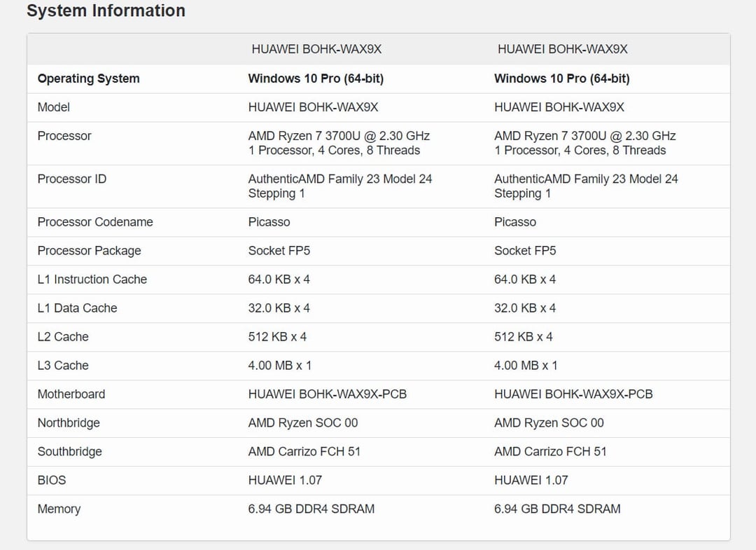Image resolution: width=756 pixels, height=550 pixels.
Task: Click 512 KB x 4 in first column
Action: [277, 337]
